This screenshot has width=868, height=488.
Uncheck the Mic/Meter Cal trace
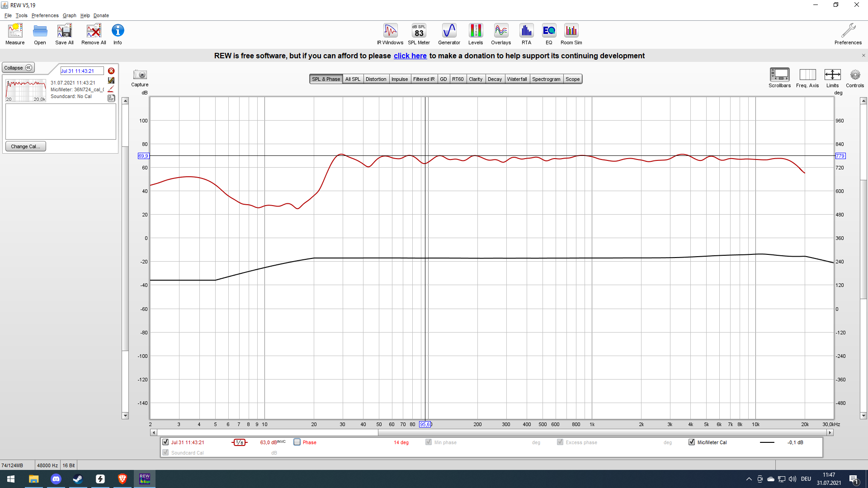692,442
